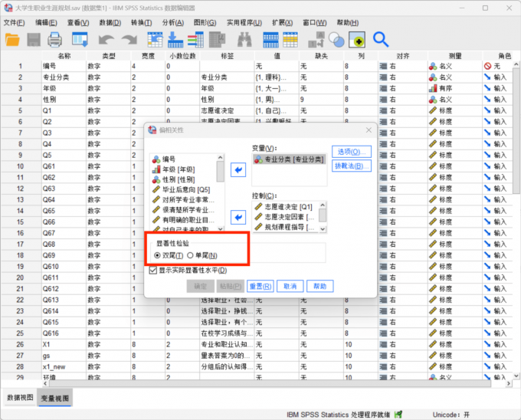
Task: Click main grid vertical scrollbar up arrow
Action: (516, 64)
